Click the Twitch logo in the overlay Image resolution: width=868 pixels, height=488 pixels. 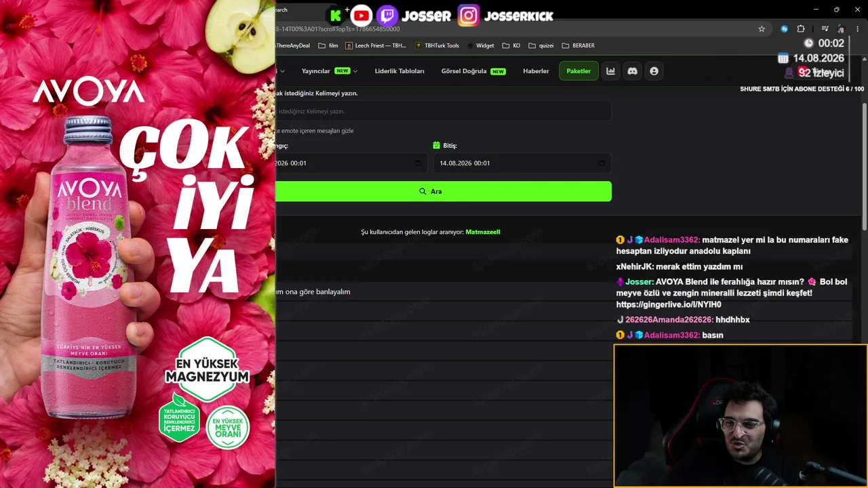[x=387, y=16]
